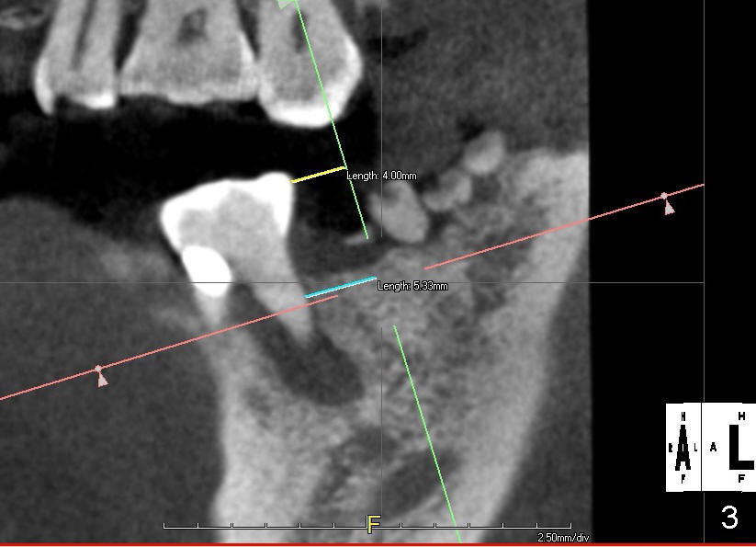Select the yellow 4.00mm measurement line

[318, 175]
